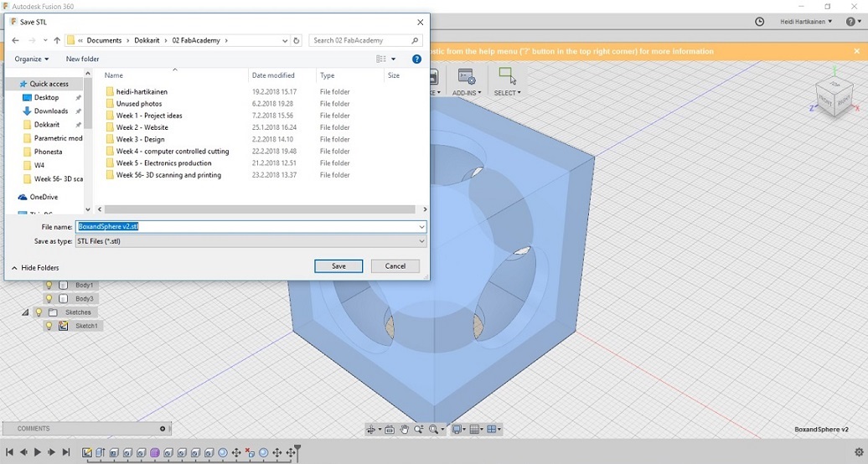The image size is (868, 464).
Task: Open Downloads in navigation pane
Action: click(x=51, y=111)
